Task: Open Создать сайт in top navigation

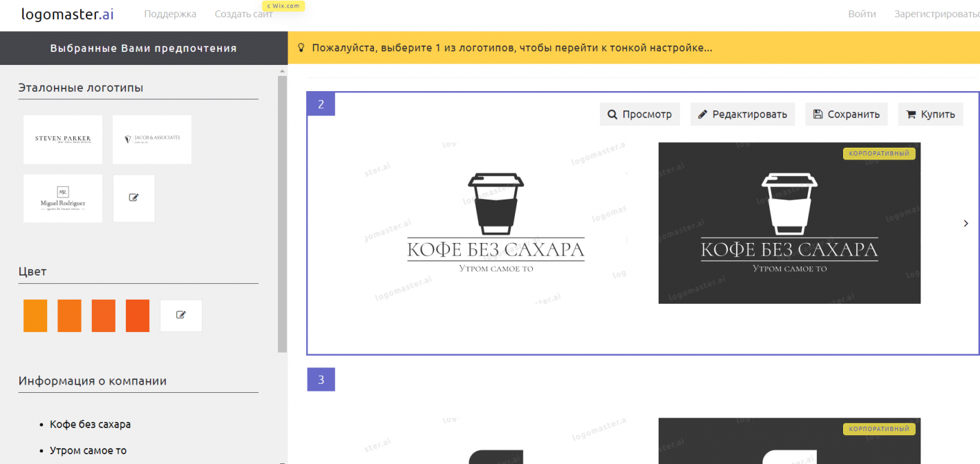Action: (243, 14)
